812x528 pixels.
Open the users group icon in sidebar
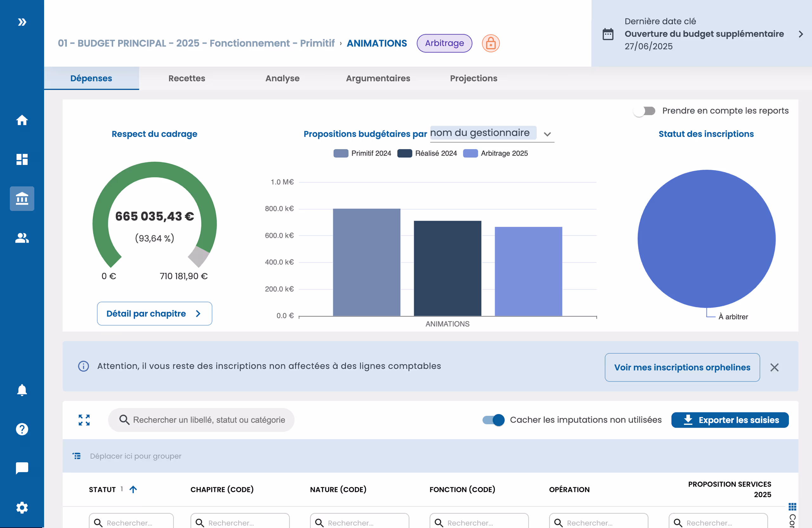pos(22,238)
